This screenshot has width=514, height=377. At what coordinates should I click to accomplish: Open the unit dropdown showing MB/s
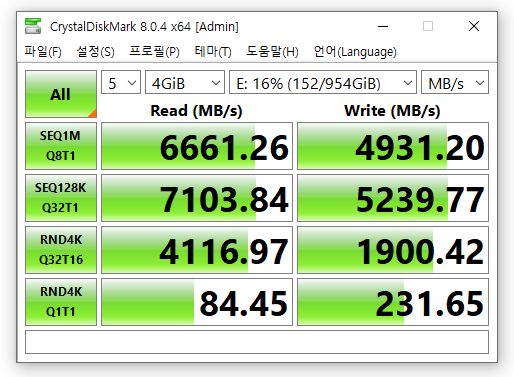click(x=455, y=82)
